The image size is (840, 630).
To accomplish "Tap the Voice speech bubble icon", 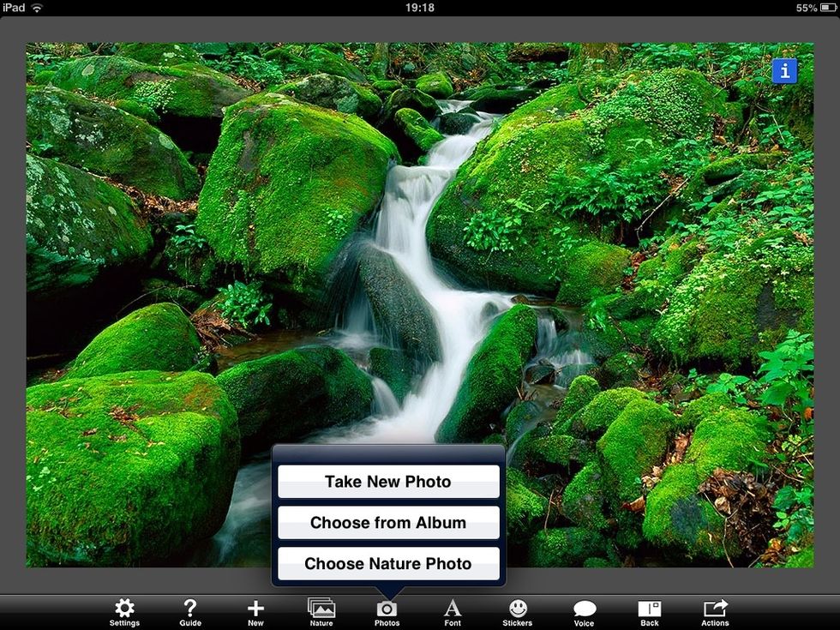I will (x=584, y=610).
